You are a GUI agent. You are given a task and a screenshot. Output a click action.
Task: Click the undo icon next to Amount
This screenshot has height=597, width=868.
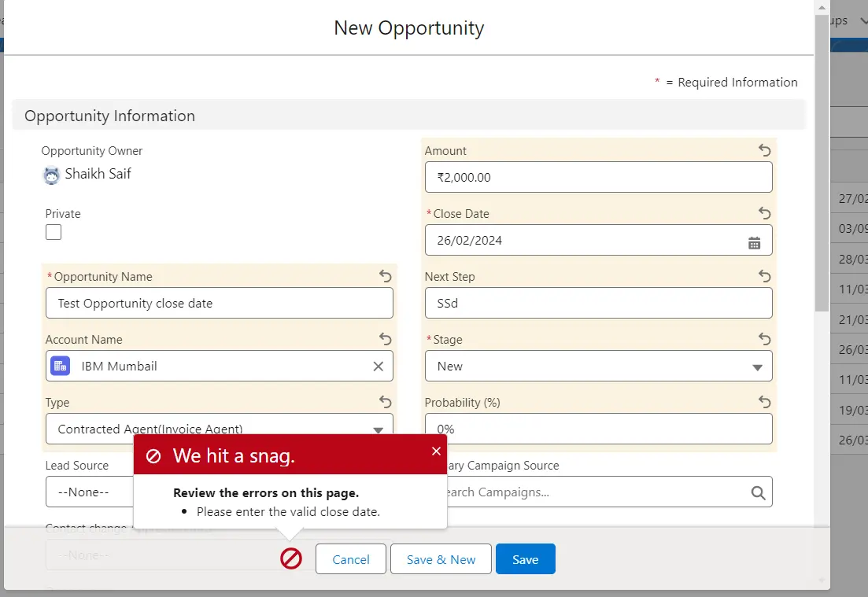(764, 150)
